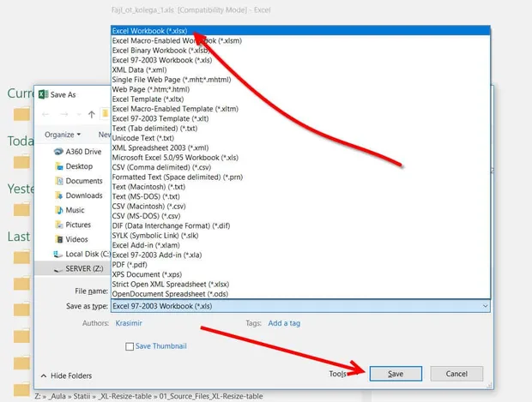This screenshot has height=402, width=532.
Task: Click the A360 Drive cloud icon
Action: click(x=58, y=152)
